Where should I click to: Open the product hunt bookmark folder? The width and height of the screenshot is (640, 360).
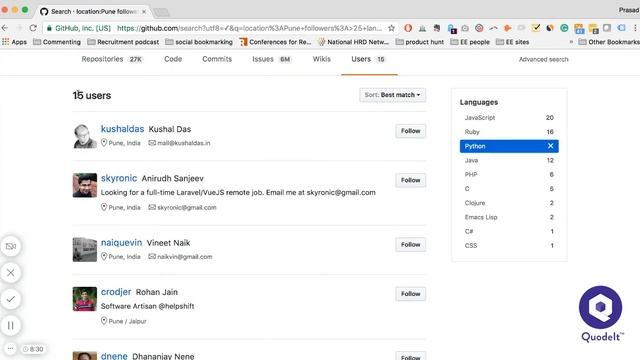(x=420, y=42)
